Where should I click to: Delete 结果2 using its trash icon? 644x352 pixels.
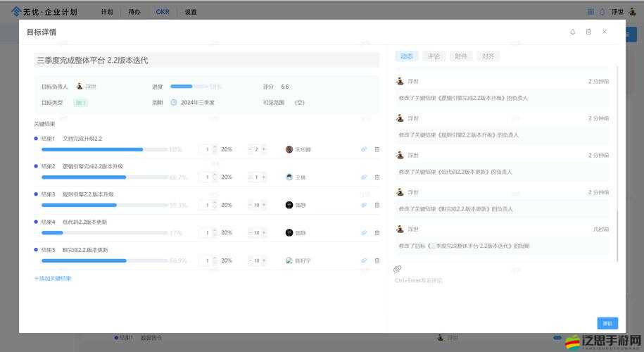(377, 177)
